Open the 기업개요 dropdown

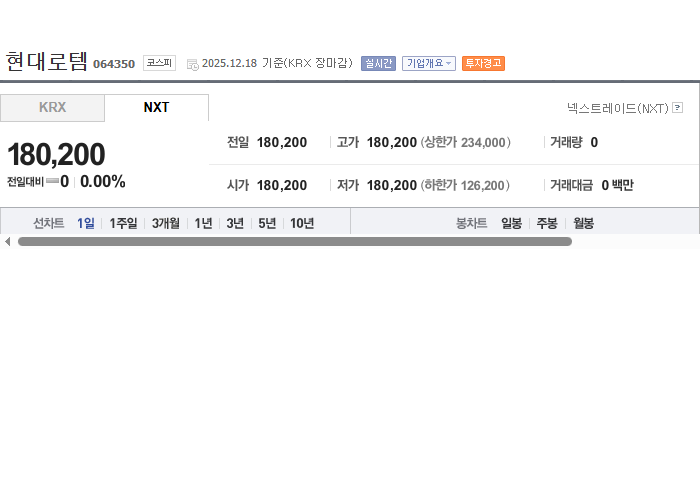point(429,63)
